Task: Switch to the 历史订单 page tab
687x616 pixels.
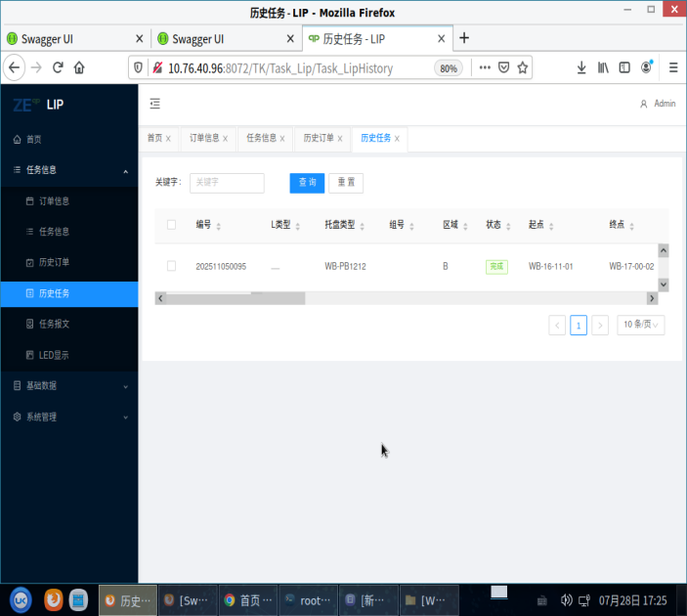Action: coord(319,138)
